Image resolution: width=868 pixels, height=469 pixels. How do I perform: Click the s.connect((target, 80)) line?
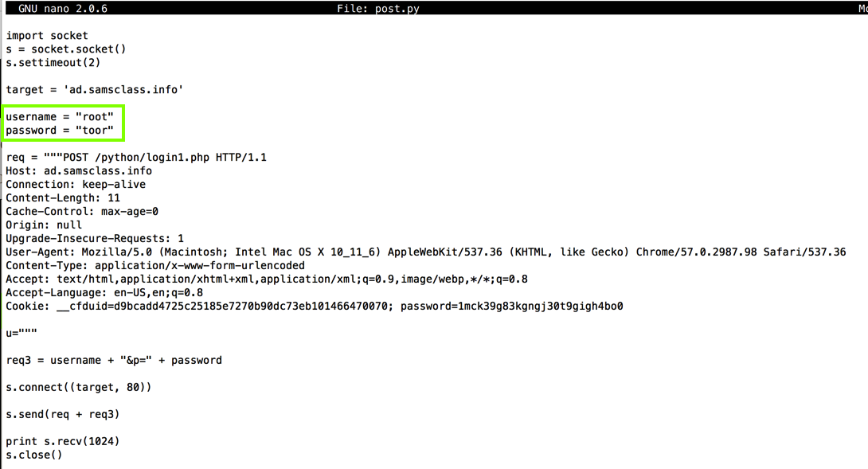pyautogui.click(x=79, y=388)
